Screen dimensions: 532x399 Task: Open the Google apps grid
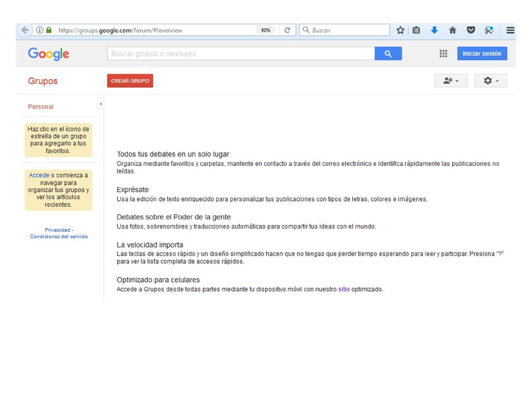444,54
